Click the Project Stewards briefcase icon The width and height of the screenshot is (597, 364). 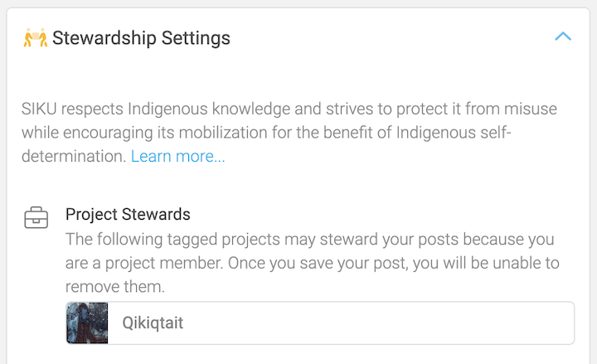pyautogui.click(x=36, y=219)
